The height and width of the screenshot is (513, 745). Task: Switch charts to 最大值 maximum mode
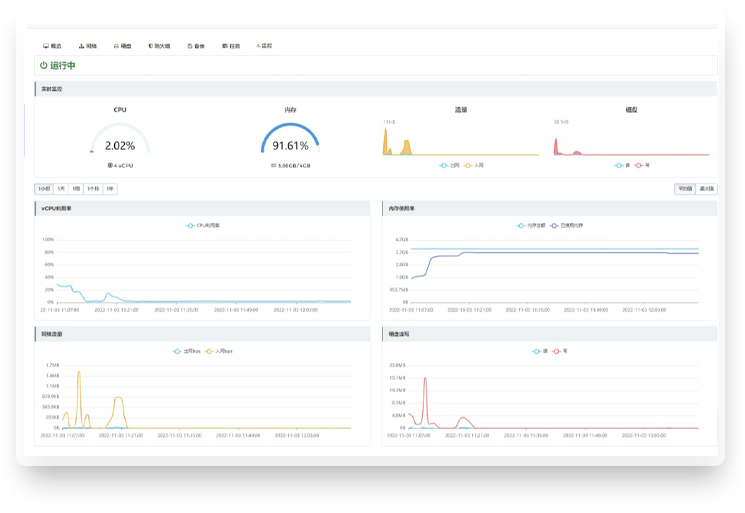tap(706, 188)
